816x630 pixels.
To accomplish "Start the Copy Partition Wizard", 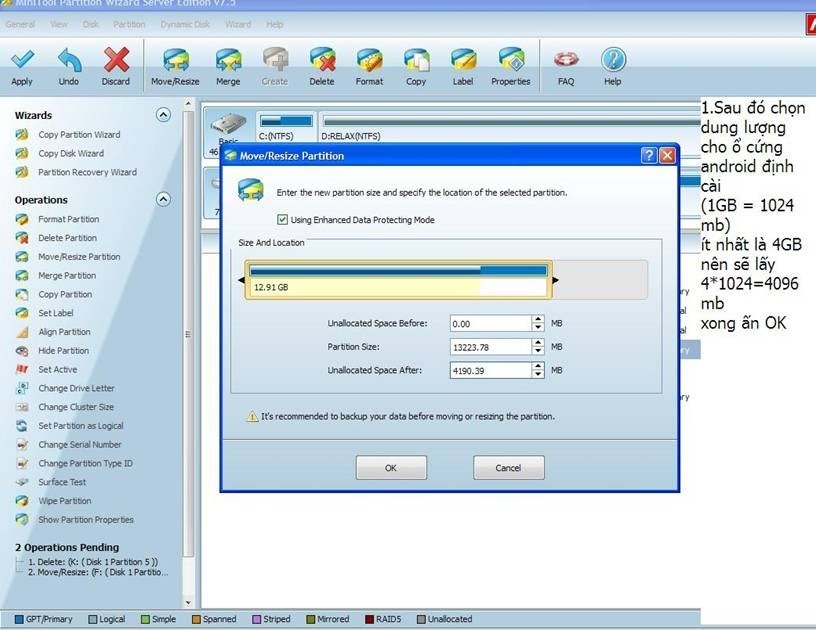I will [79, 135].
